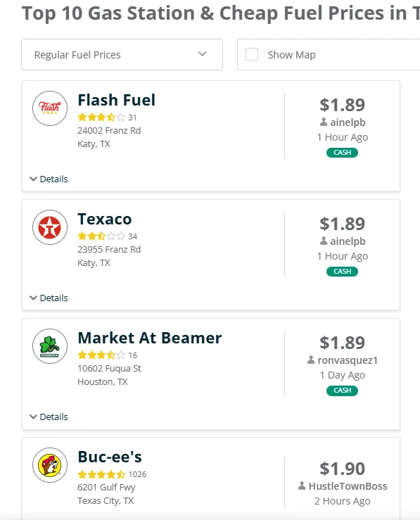This screenshot has width=420, height=520.
Task: Click the ainelpb username under Flash Fuel price
Action: click(x=348, y=122)
